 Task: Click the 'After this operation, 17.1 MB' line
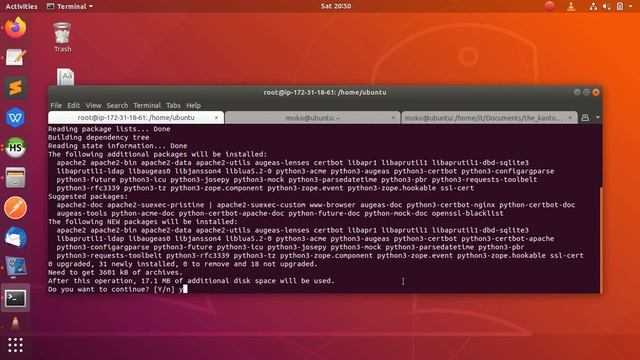pyautogui.click(x=191, y=281)
